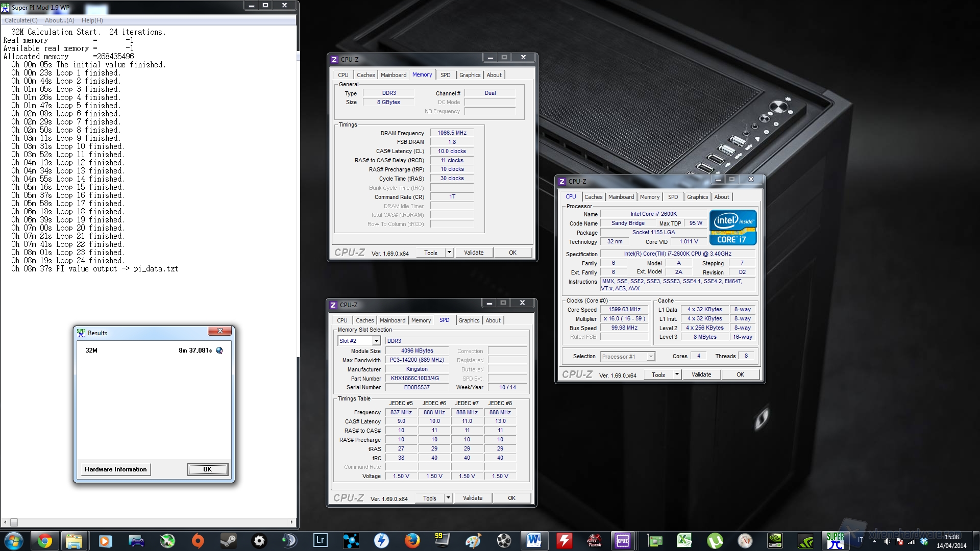Image resolution: width=980 pixels, height=551 pixels.
Task: Click Super PI horizontal scrollbar right arrow
Action: pyautogui.click(x=292, y=522)
